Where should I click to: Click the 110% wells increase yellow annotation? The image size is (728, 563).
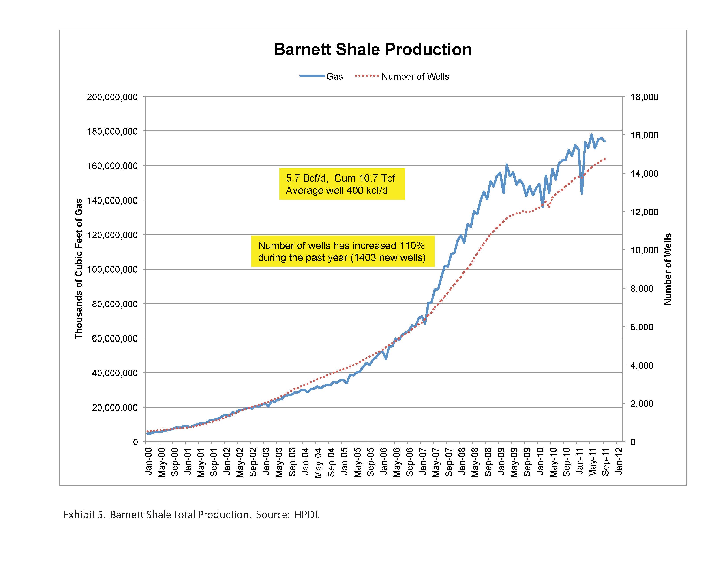coord(342,251)
